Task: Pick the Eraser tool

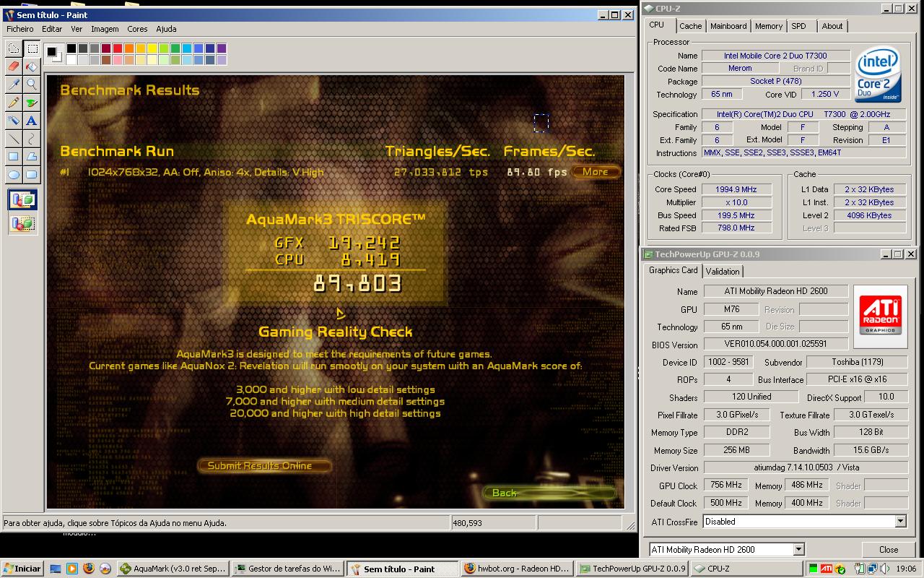Action: [x=14, y=66]
